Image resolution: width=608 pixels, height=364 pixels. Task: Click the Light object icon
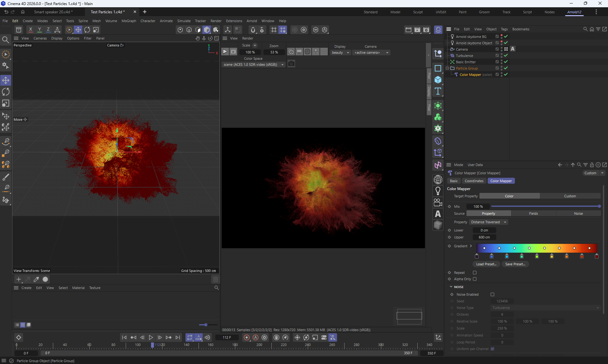438,191
